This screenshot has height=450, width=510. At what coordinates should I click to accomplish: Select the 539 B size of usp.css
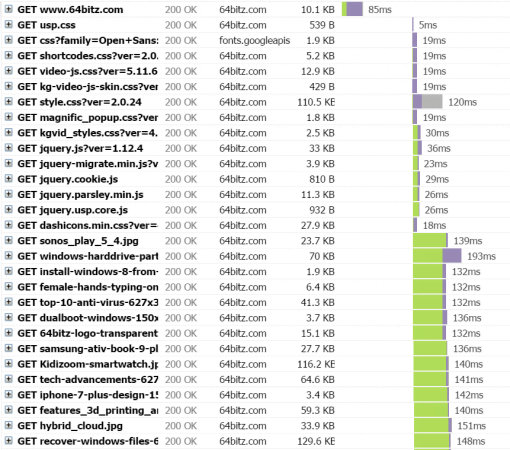pyautogui.click(x=322, y=25)
